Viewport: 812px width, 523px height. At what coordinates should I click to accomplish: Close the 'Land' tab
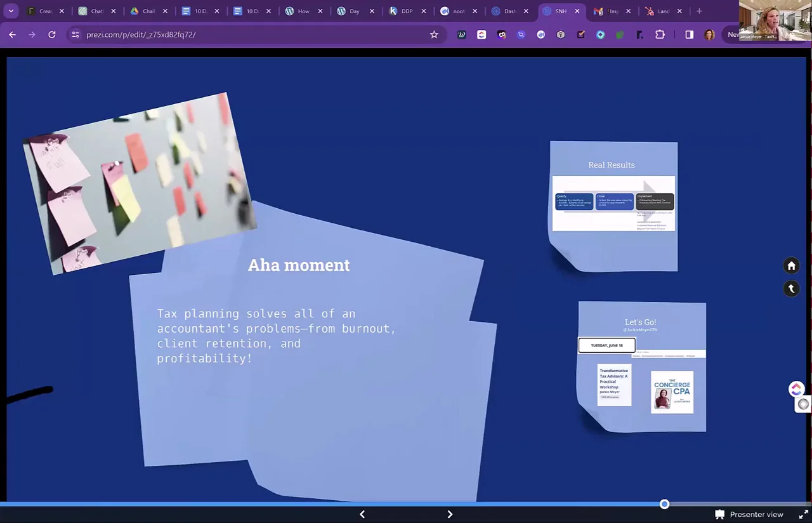coord(679,11)
